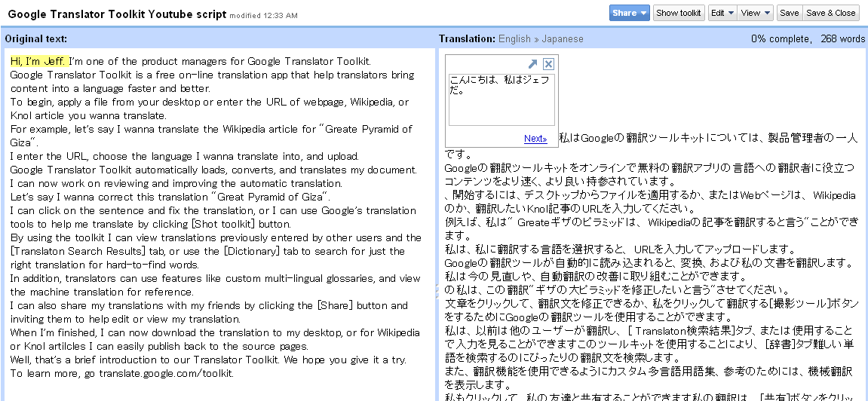This screenshot has height=401, width=868.
Task: Click inside the Japanese translation edit box
Action: click(501, 99)
